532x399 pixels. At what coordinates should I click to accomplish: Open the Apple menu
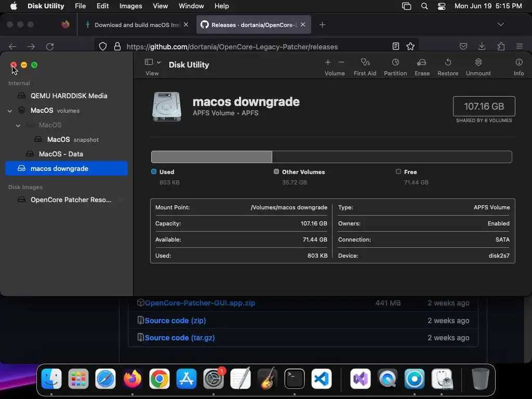coord(13,6)
